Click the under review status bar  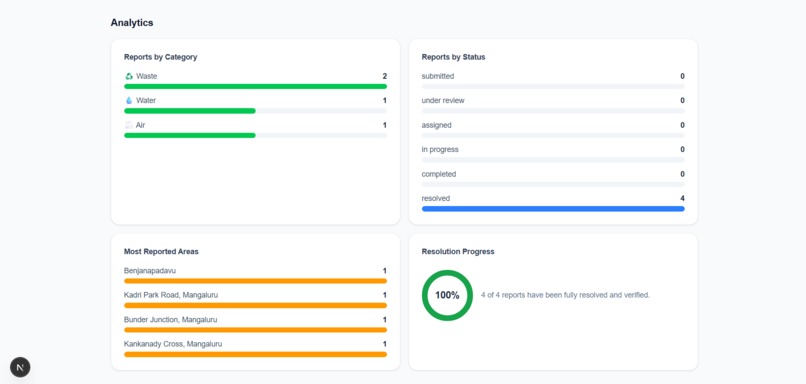tap(553, 111)
